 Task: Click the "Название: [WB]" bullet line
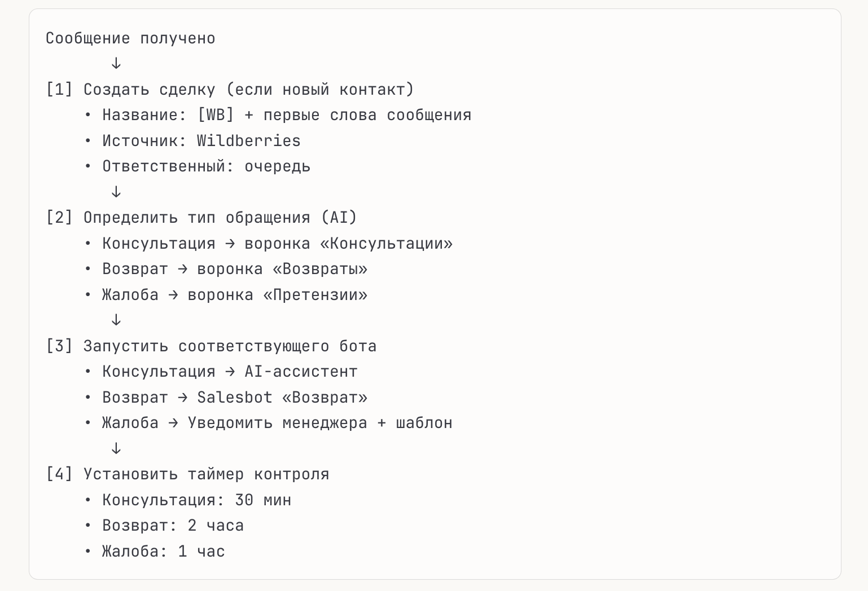tap(286, 115)
